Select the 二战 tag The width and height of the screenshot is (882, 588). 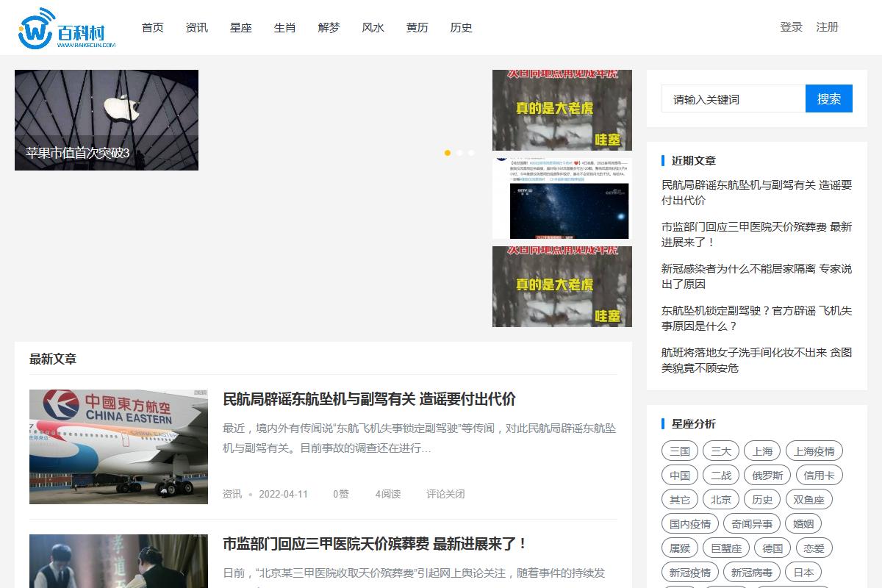721,476
